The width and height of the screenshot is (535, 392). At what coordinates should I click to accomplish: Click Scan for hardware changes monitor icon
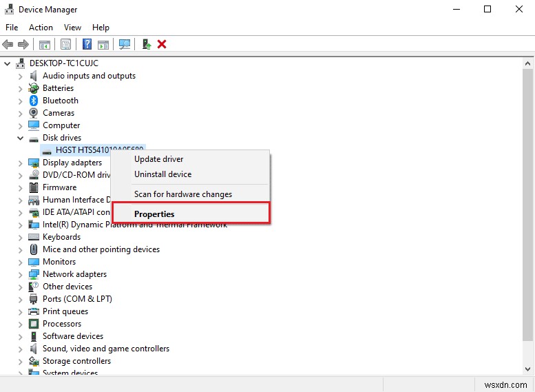click(x=125, y=44)
